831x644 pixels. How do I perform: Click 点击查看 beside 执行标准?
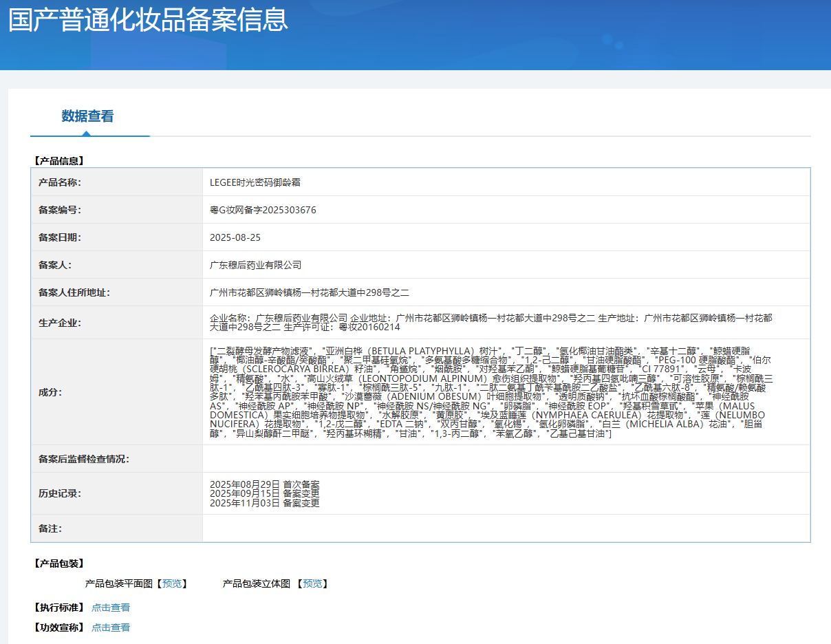[x=111, y=608]
